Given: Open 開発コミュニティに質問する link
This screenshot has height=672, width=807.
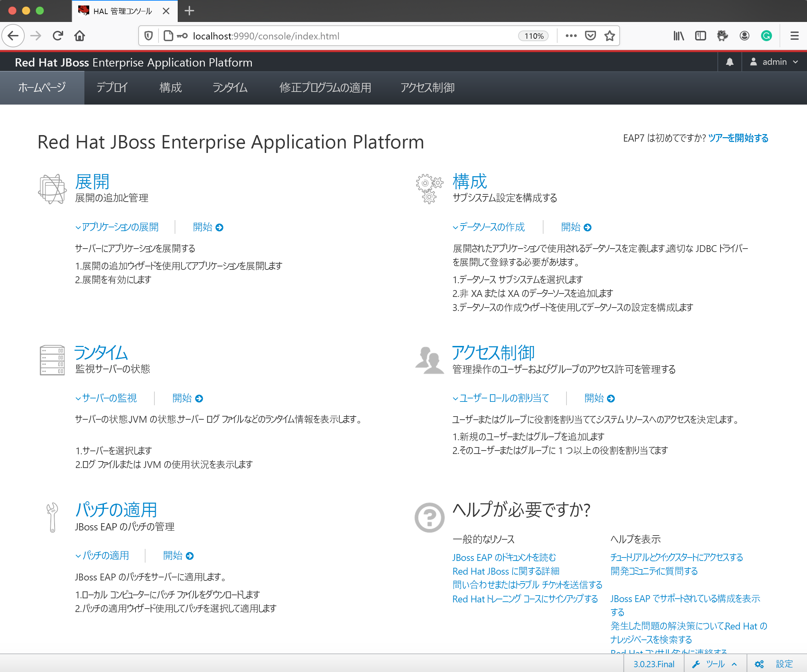Looking at the screenshot, I should click(654, 571).
